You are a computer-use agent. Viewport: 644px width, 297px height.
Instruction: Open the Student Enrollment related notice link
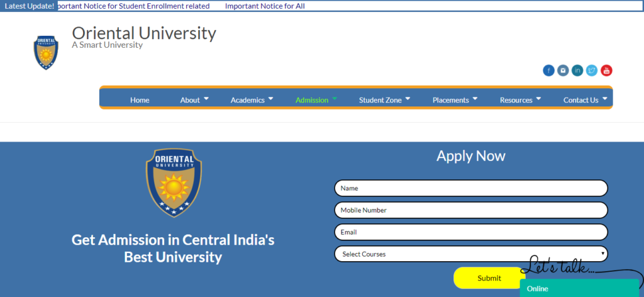tap(134, 6)
